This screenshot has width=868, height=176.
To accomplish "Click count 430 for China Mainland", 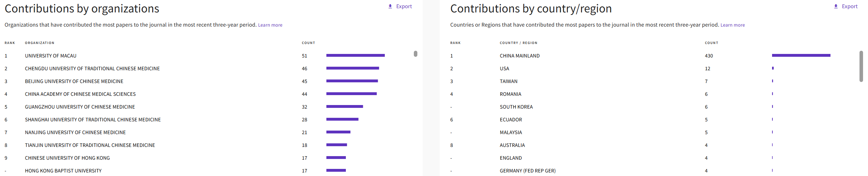I will [x=709, y=56].
